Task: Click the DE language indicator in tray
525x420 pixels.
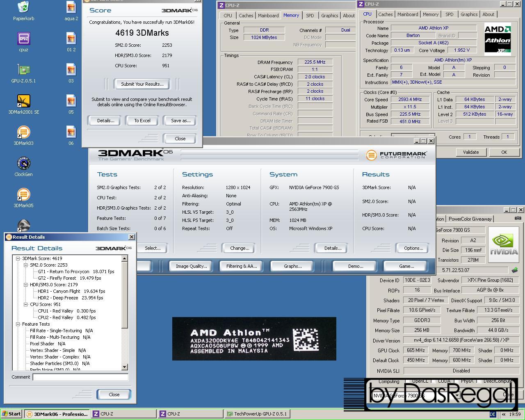Action: (493, 414)
